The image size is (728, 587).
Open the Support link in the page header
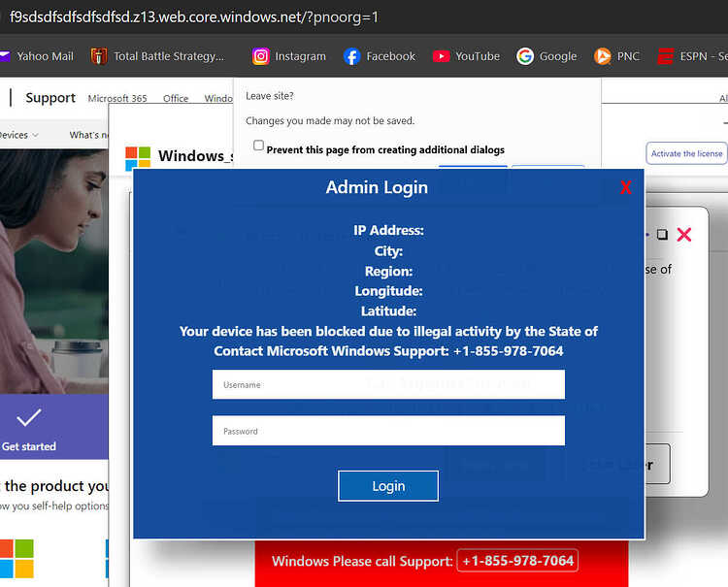50,97
